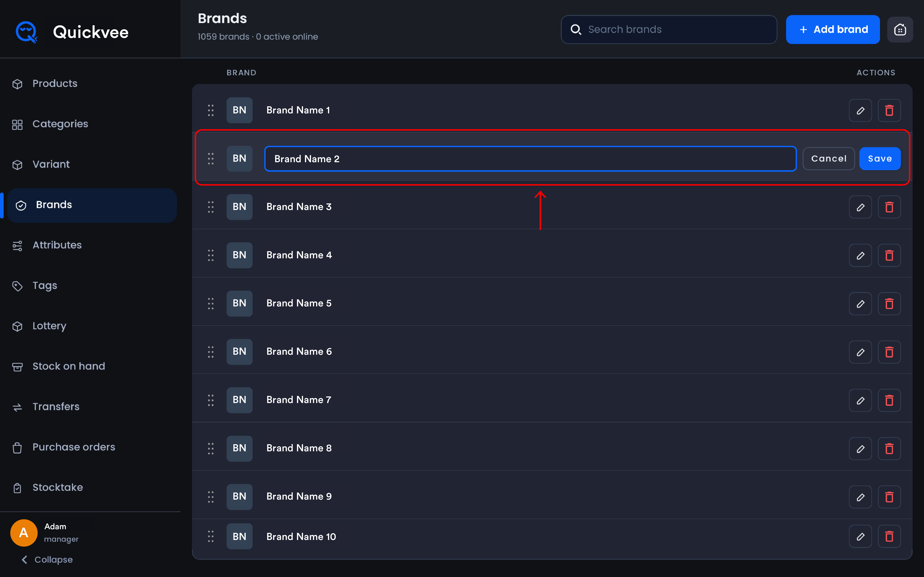This screenshot has height=577, width=924.
Task: Collapse the sidebar
Action: [x=47, y=560]
